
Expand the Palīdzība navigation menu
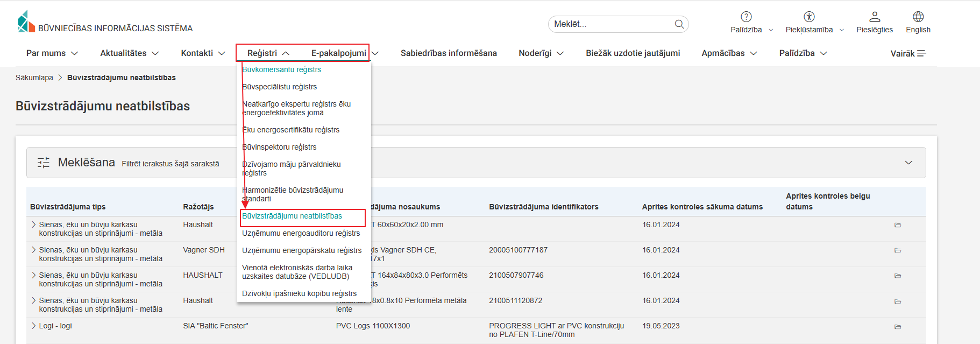point(803,53)
